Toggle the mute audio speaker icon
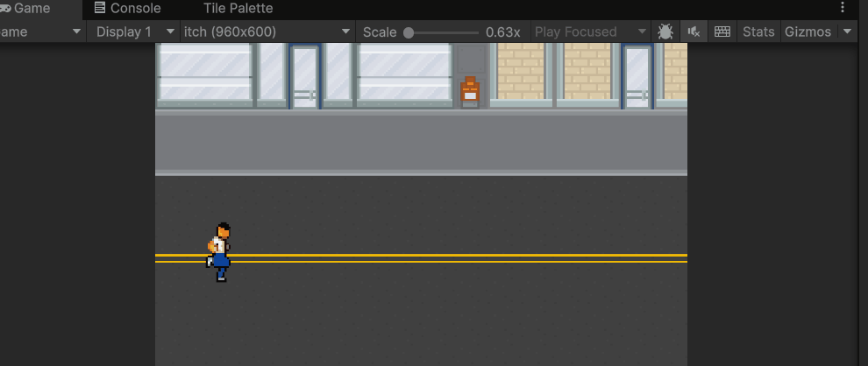This screenshot has width=868, height=366. [694, 32]
